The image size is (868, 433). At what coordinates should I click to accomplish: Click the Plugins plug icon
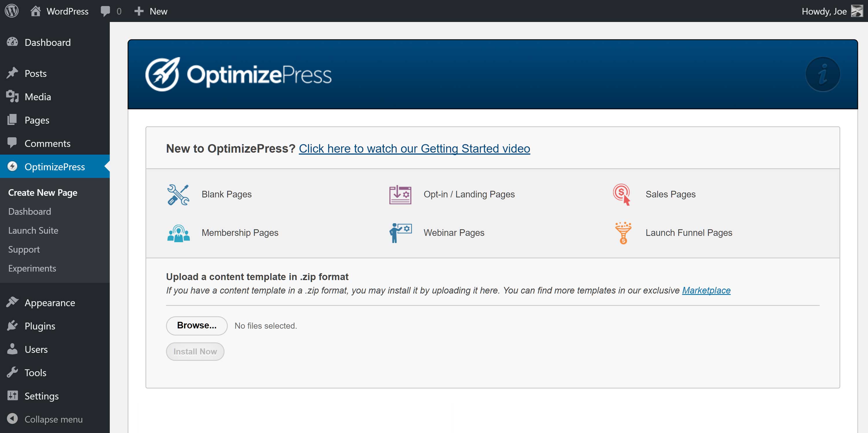(12, 326)
